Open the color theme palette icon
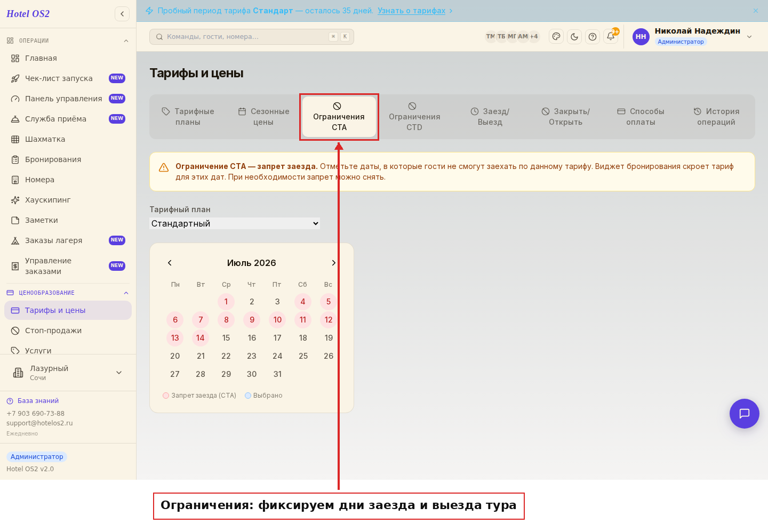 tap(556, 37)
